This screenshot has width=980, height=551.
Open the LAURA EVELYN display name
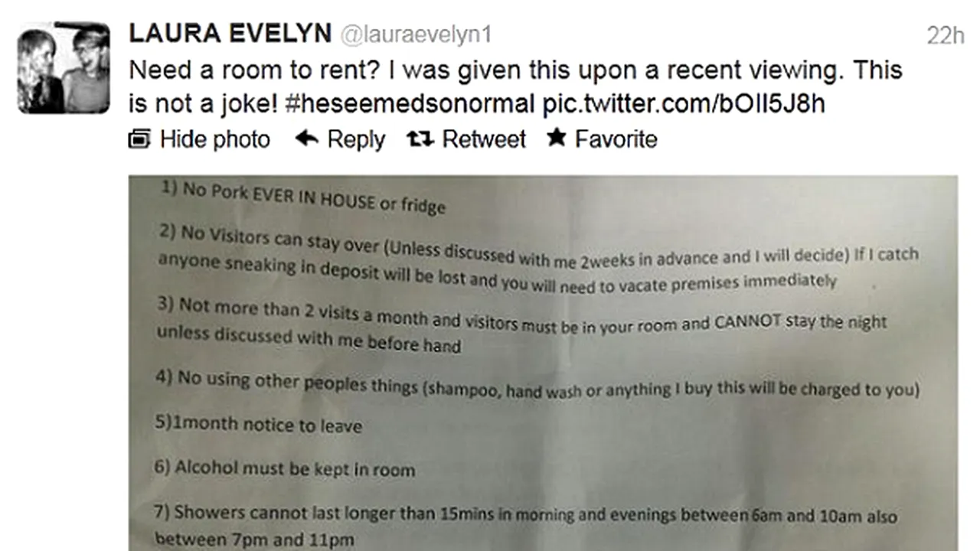(230, 34)
